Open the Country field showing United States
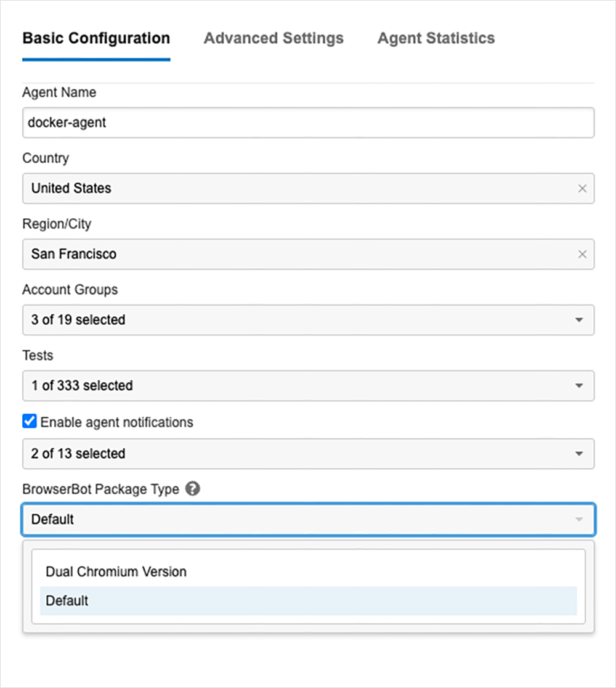616x688 pixels. pos(296,189)
